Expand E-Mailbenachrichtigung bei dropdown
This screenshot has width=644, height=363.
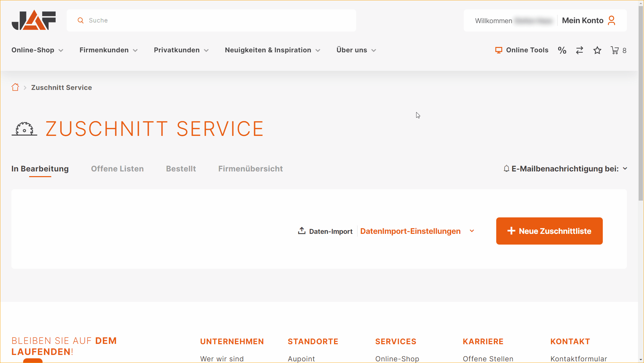click(x=565, y=169)
